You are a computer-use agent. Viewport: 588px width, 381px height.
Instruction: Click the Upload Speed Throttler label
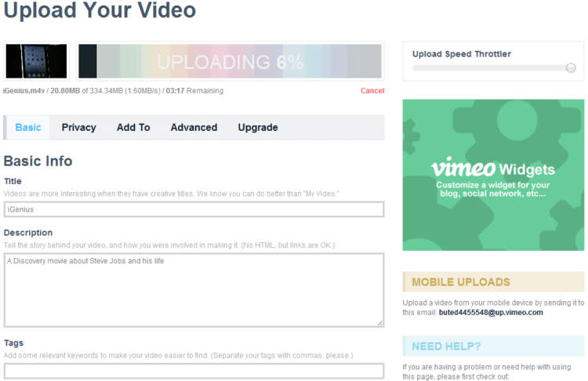tap(462, 54)
